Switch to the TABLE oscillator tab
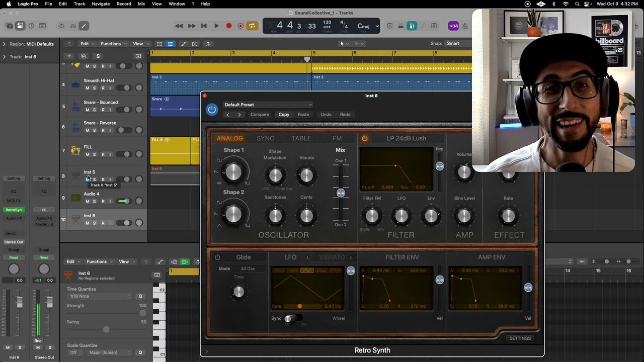Viewport: 644px width, 362px height. coord(301,138)
